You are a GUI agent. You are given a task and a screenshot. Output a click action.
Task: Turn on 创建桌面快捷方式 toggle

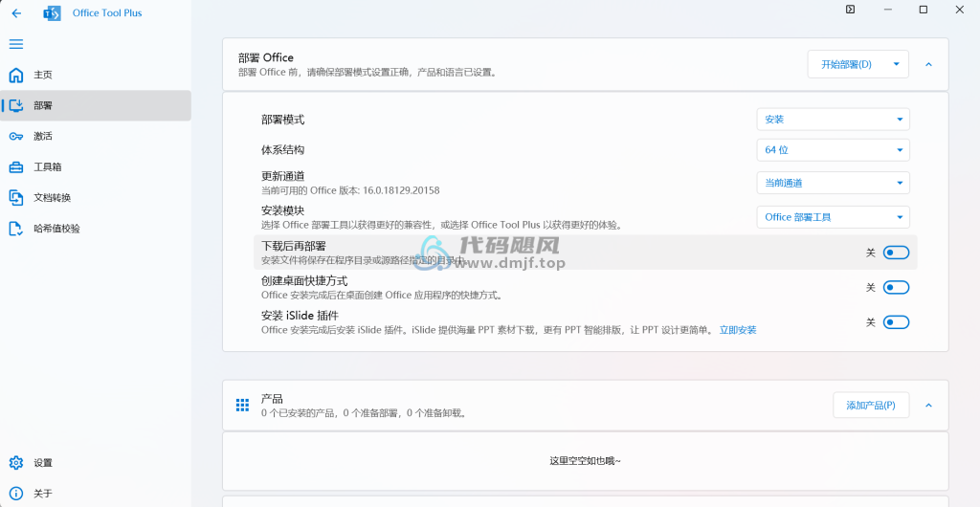(896, 287)
